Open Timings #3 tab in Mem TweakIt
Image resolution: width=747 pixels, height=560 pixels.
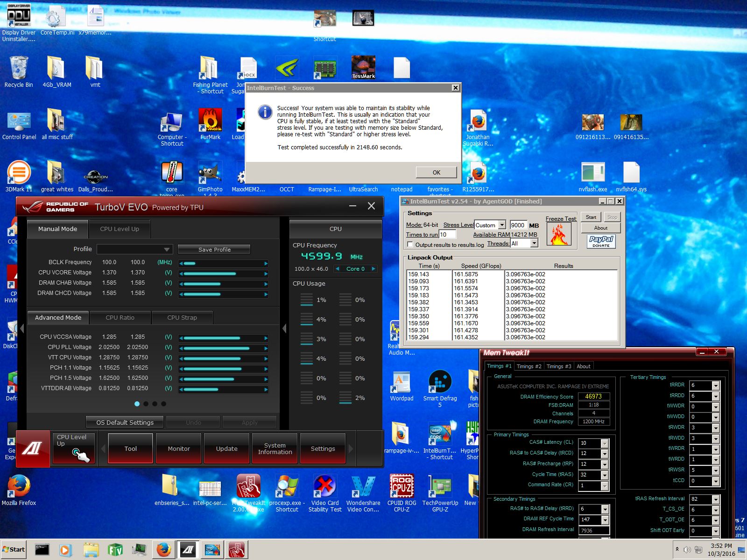click(559, 366)
